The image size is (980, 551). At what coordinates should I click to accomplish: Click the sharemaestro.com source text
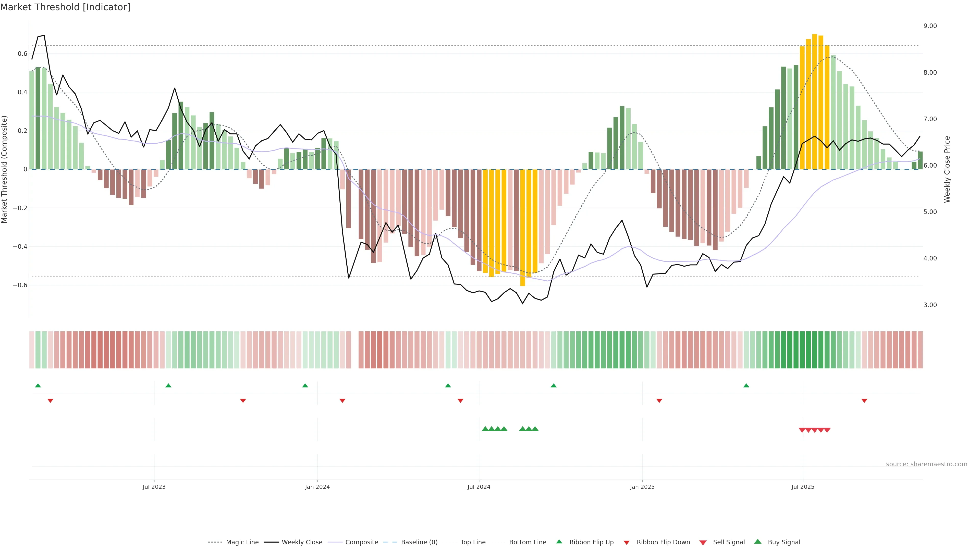click(x=926, y=464)
